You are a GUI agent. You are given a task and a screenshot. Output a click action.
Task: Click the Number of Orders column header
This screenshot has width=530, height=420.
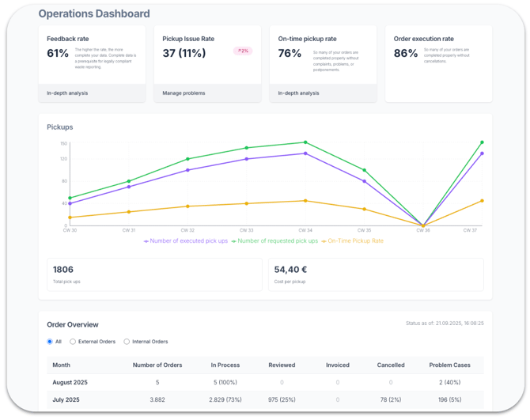click(x=157, y=365)
